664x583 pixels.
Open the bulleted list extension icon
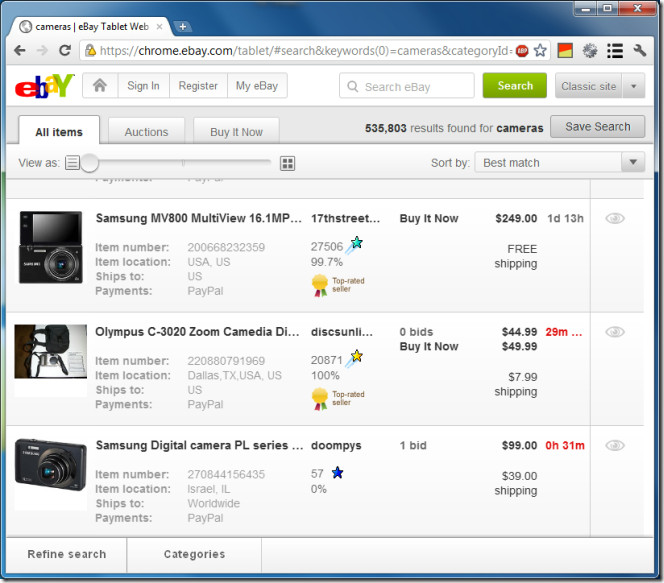(x=615, y=51)
